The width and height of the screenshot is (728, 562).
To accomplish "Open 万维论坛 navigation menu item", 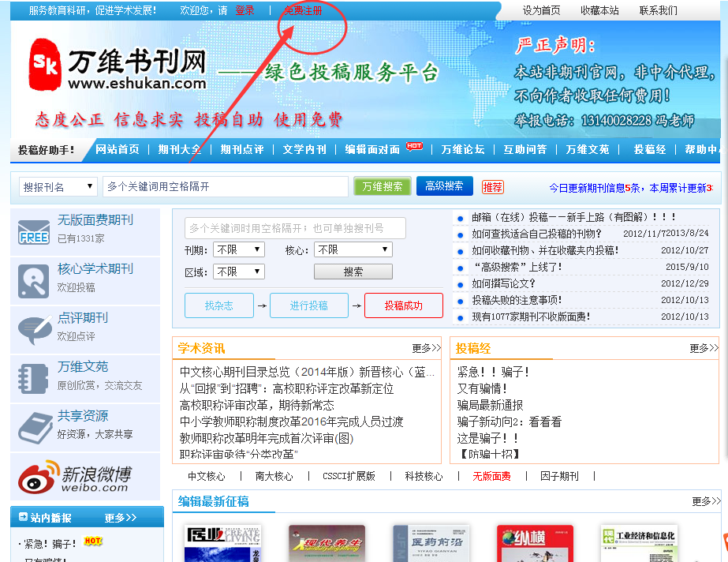I will [x=462, y=149].
